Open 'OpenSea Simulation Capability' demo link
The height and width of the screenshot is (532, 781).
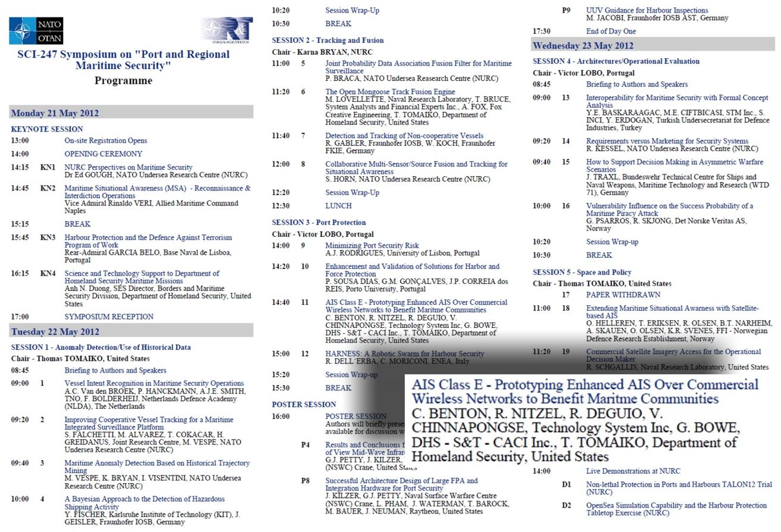coord(677,509)
